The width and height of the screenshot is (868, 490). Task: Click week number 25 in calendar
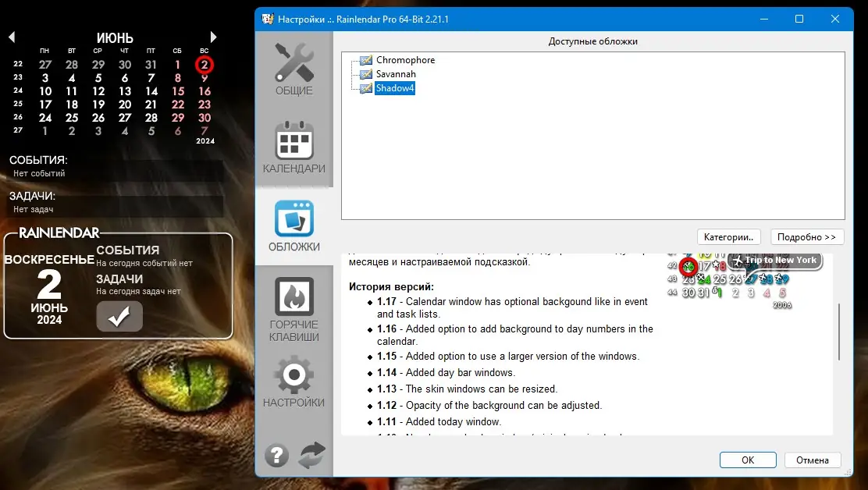(x=18, y=104)
